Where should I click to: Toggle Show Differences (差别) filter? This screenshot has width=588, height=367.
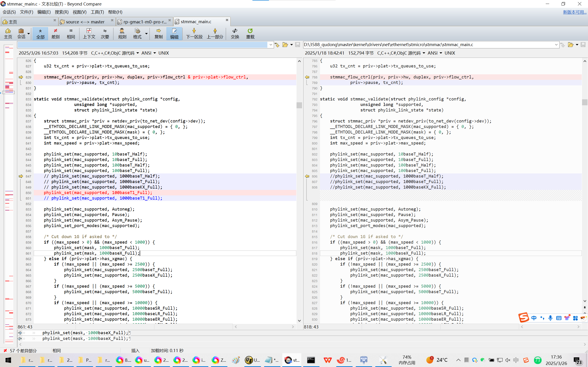[x=55, y=33]
